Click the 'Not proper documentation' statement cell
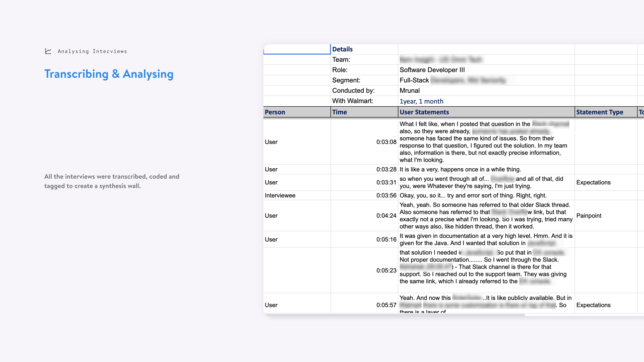This screenshot has width=644, height=362. (486, 270)
